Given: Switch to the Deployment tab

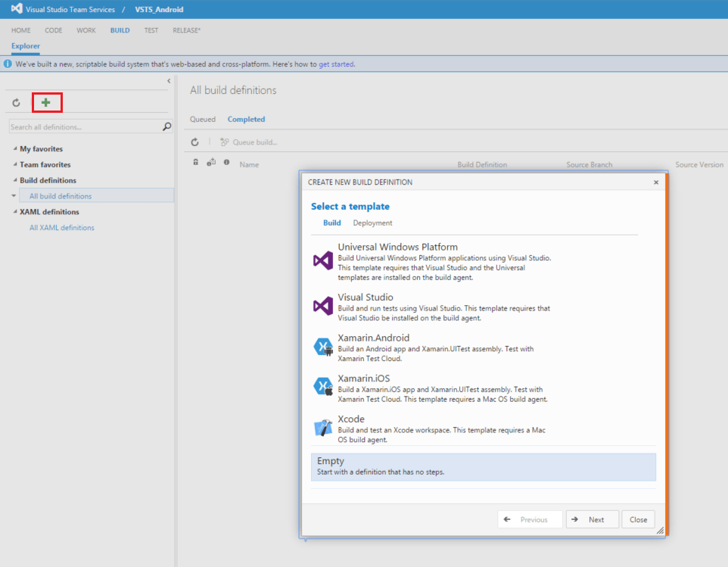Looking at the screenshot, I should (x=372, y=223).
